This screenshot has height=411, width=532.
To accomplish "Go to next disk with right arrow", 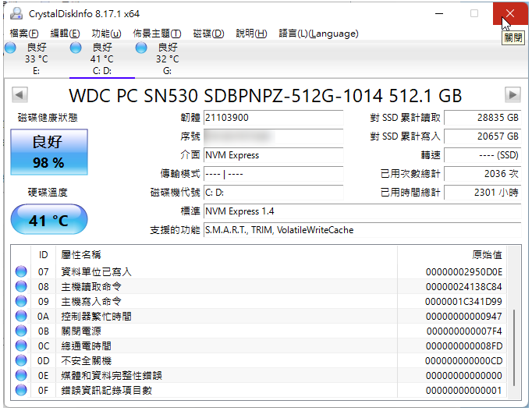I will tap(512, 94).
